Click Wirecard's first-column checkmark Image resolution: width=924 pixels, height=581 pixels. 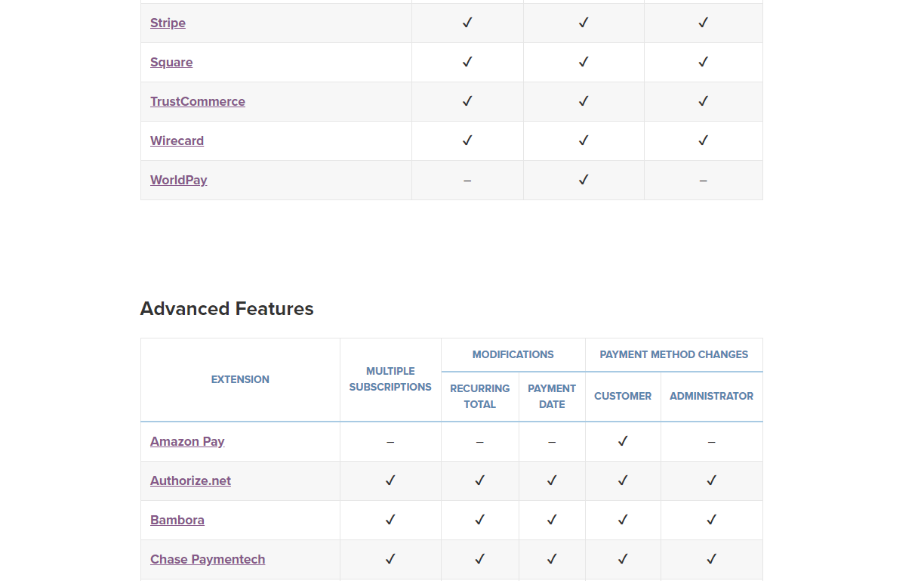(467, 141)
